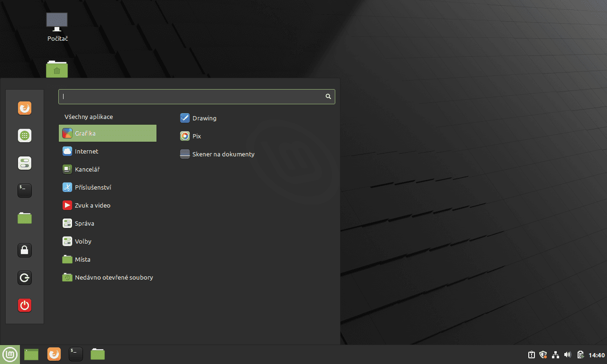Open the file manager from the menu sidebar
The image size is (607, 364).
tap(24, 218)
